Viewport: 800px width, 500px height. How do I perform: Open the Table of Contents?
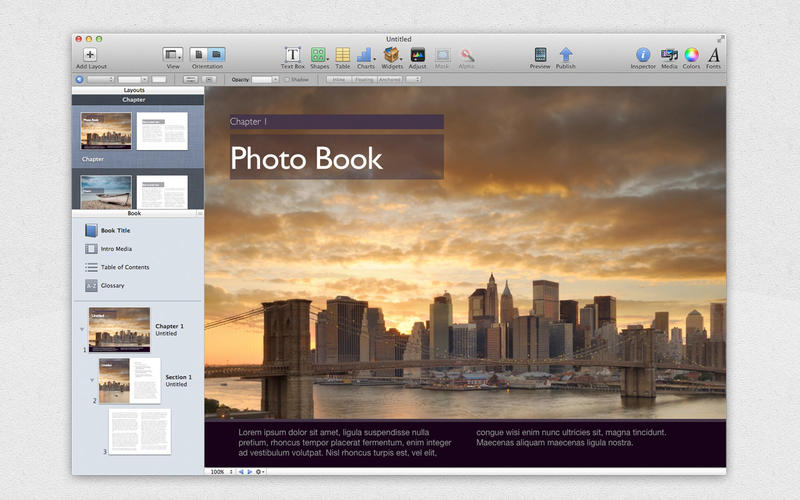117,267
